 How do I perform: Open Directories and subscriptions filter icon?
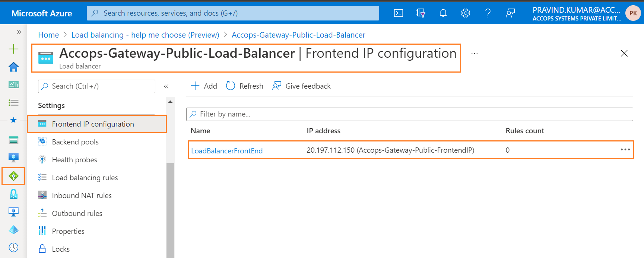pos(421,13)
